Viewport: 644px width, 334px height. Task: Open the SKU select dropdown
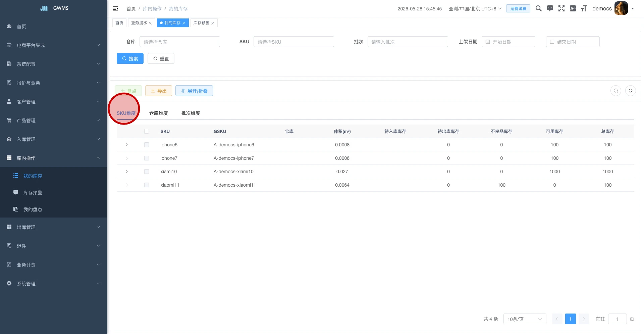pyautogui.click(x=294, y=42)
